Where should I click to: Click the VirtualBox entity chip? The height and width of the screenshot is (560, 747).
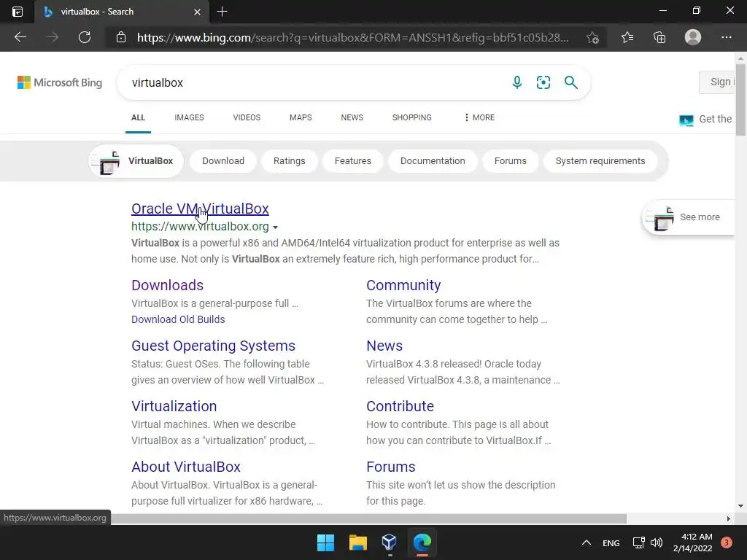point(136,161)
